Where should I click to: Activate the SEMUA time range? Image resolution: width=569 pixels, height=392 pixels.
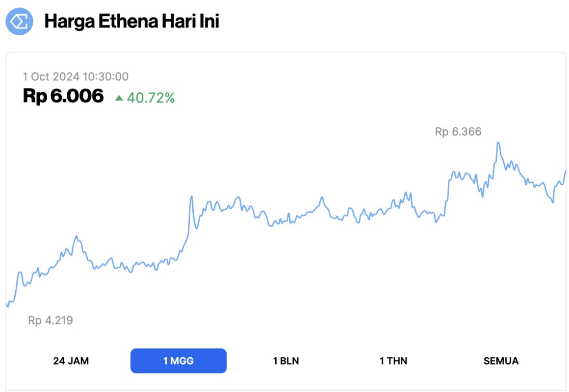point(501,361)
